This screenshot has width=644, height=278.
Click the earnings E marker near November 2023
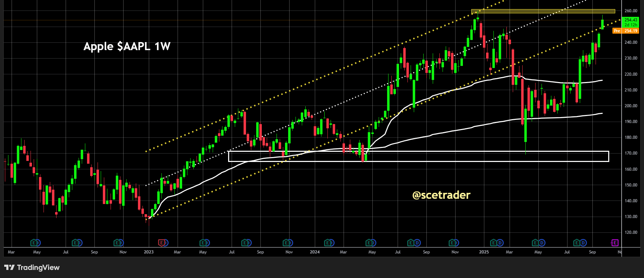pyautogui.click(x=286, y=243)
